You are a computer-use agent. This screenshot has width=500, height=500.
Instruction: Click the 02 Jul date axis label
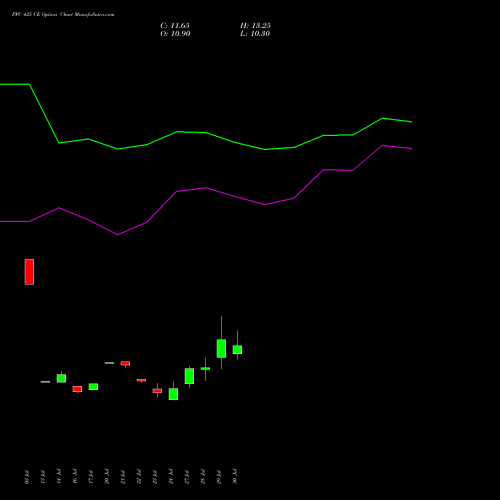(x=27, y=477)
